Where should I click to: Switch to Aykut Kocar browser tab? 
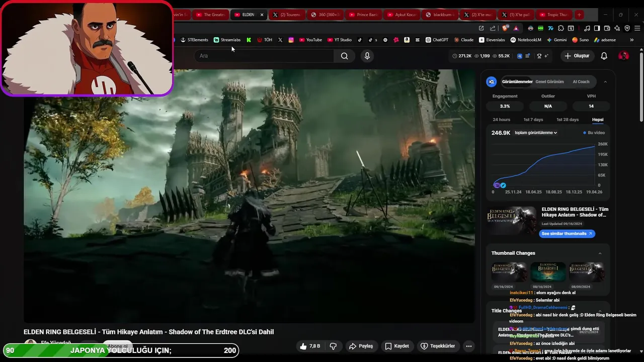(x=401, y=15)
